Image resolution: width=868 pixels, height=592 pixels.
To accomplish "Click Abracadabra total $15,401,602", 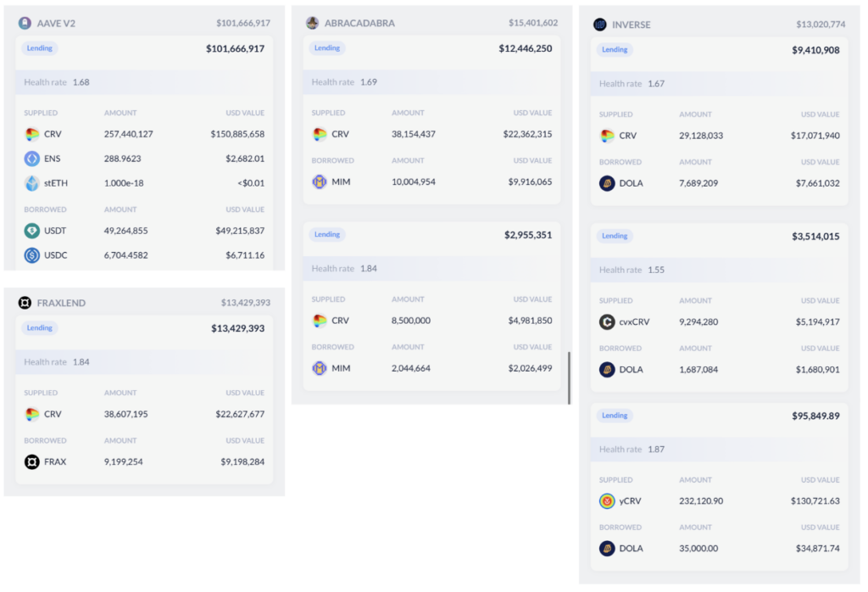I will pos(533,23).
